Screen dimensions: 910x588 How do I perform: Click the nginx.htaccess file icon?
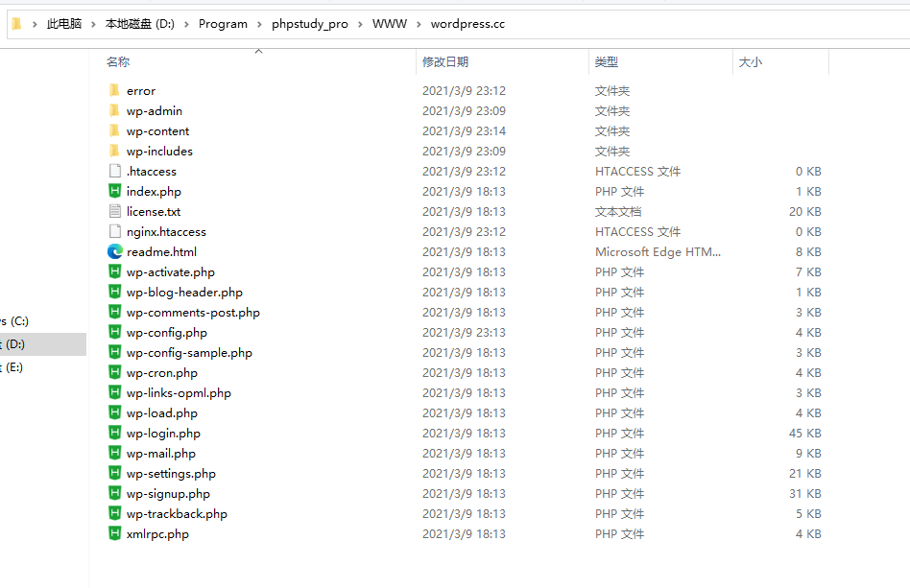tap(115, 231)
